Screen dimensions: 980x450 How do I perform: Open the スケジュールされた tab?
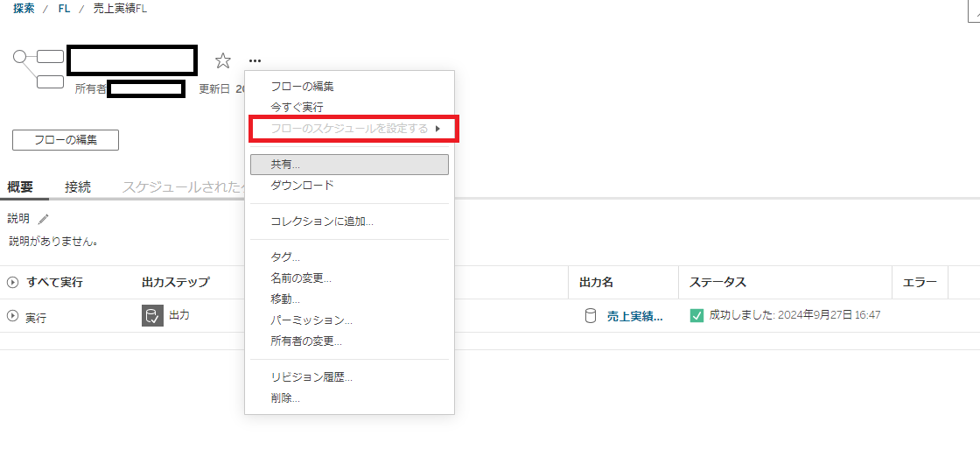(183, 186)
